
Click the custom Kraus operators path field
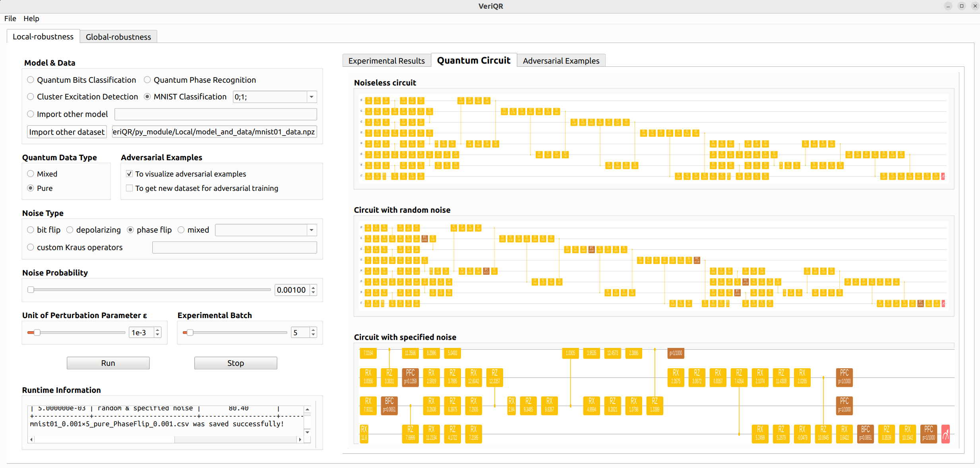point(234,247)
